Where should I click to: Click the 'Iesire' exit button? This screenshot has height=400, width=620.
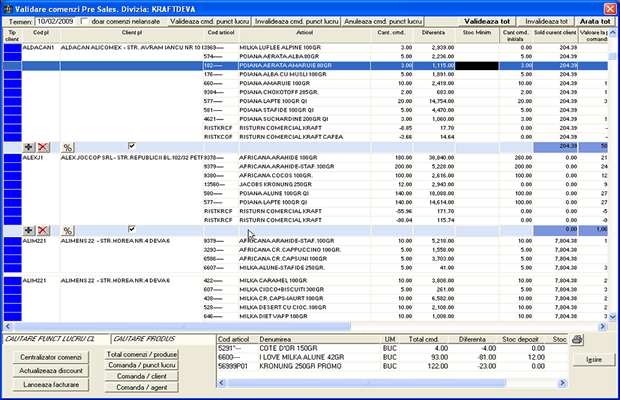point(594,360)
